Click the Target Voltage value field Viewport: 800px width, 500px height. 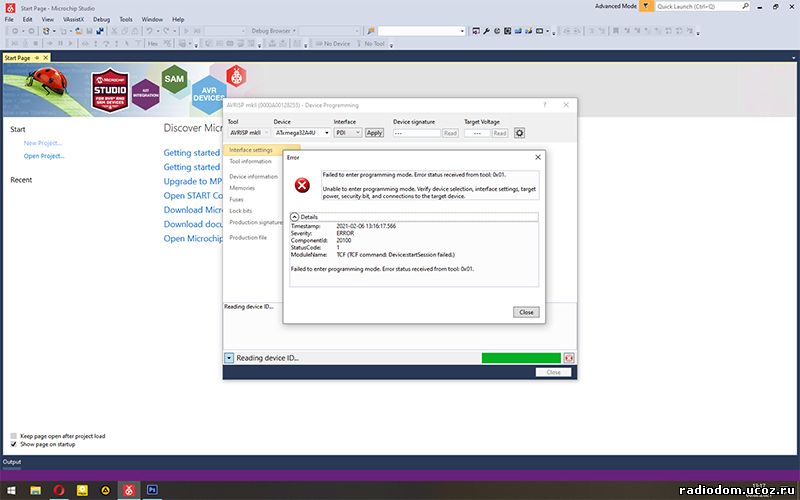(477, 133)
